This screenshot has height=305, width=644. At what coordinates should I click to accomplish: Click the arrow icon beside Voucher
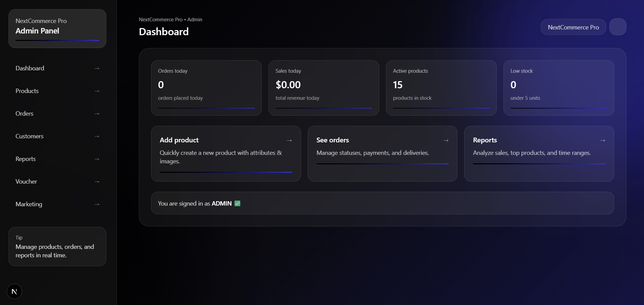pos(97,182)
